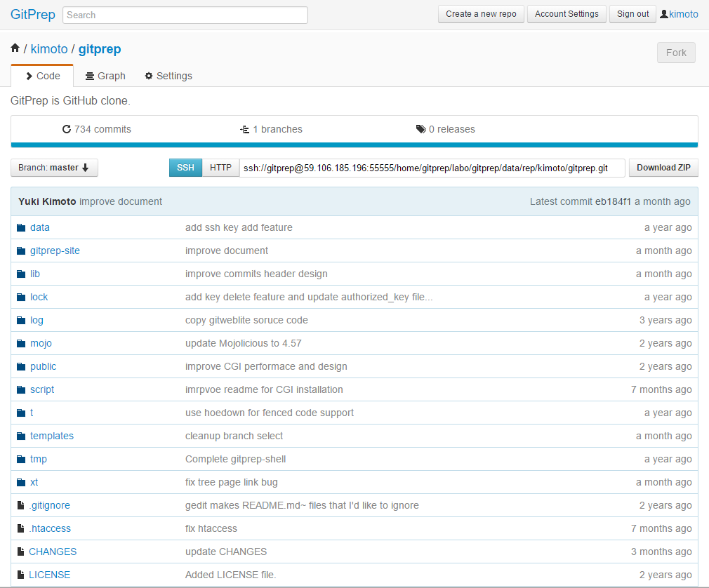Viewport: 709px width, 588px height.
Task: Click the commits refresh icon
Action: point(67,129)
